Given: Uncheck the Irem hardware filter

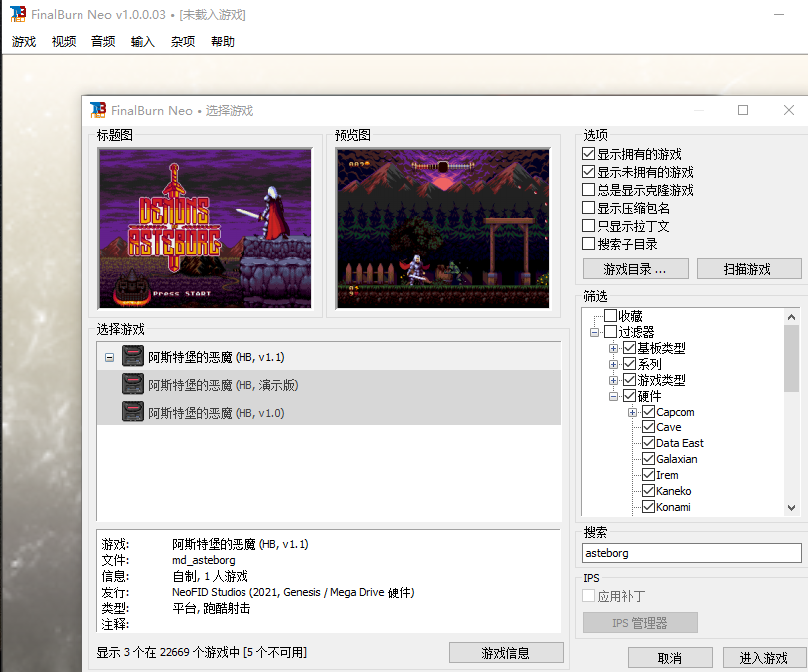Looking at the screenshot, I should click(x=649, y=474).
